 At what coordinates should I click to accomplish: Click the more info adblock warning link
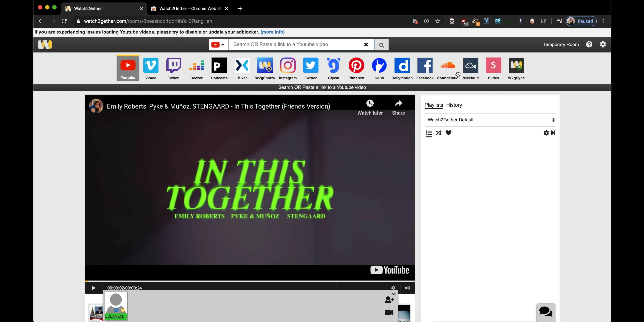pyautogui.click(x=273, y=32)
